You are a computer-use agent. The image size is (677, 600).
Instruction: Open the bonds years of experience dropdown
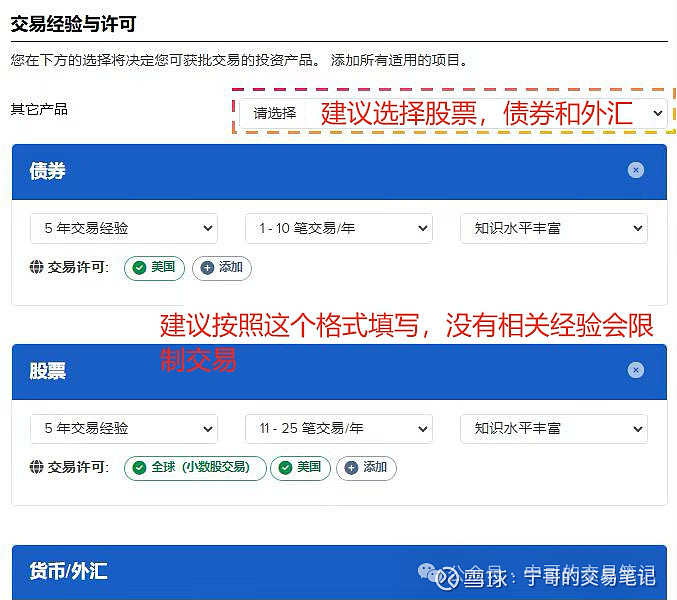point(124,228)
